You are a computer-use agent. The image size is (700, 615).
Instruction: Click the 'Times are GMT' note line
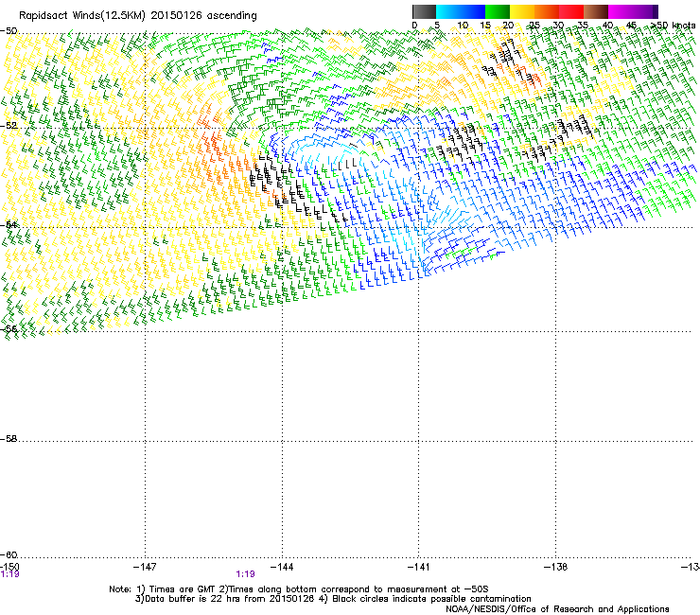299,589
